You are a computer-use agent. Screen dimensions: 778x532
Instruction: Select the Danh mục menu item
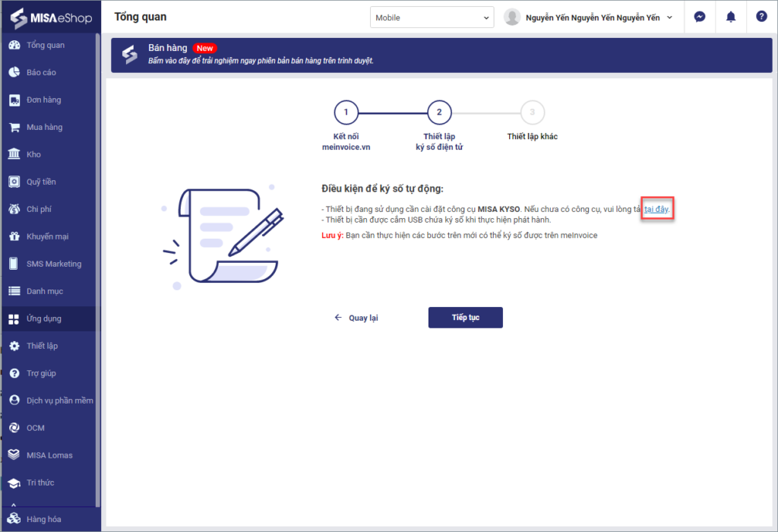[x=49, y=291]
